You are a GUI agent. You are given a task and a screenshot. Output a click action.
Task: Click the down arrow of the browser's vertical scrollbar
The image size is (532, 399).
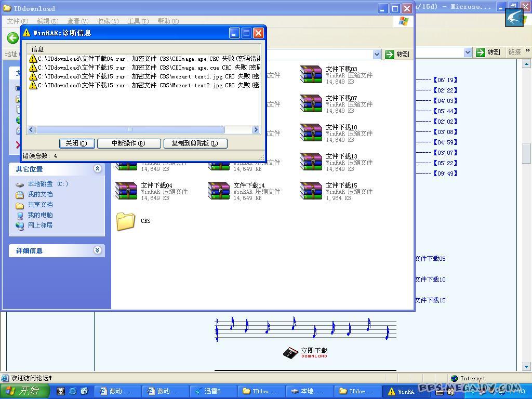(526, 366)
